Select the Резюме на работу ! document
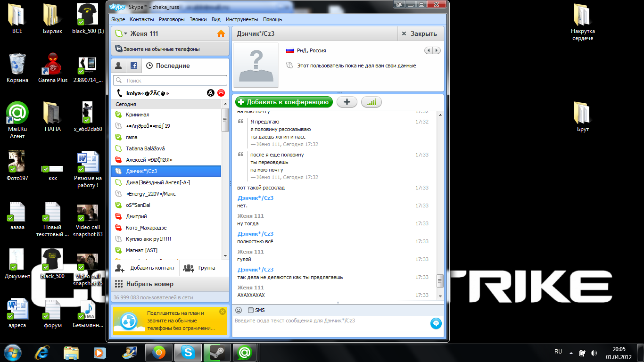 [x=88, y=170]
